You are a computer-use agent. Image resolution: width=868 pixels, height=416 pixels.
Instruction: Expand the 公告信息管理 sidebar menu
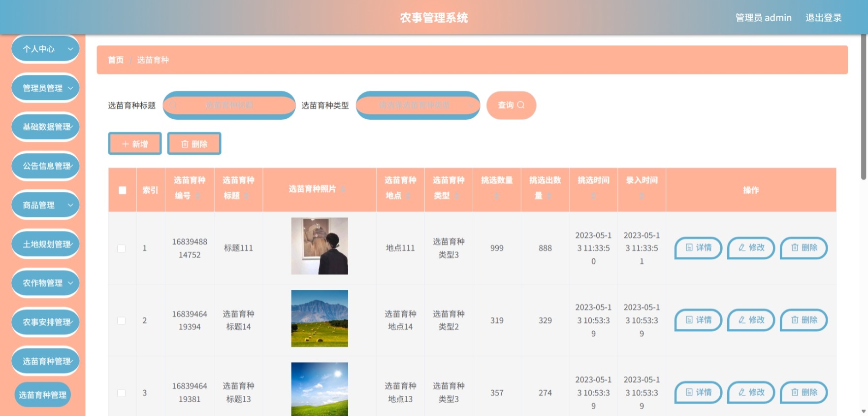(45, 166)
